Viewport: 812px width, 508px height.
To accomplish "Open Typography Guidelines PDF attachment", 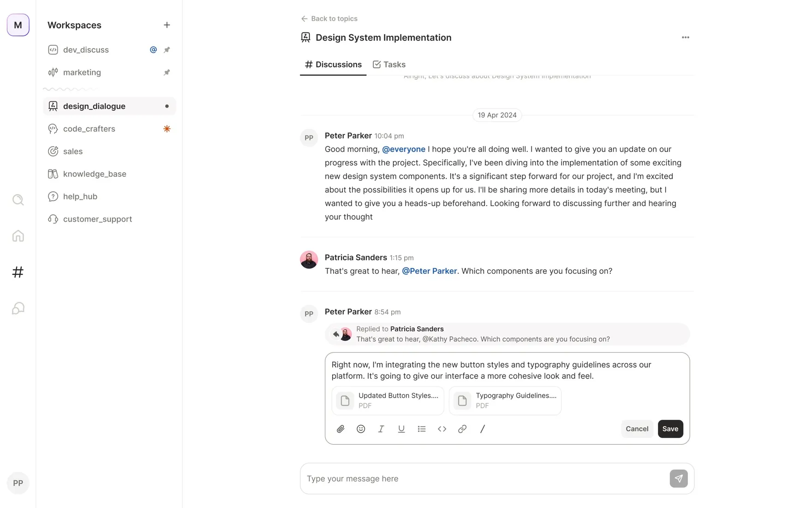I will point(505,401).
